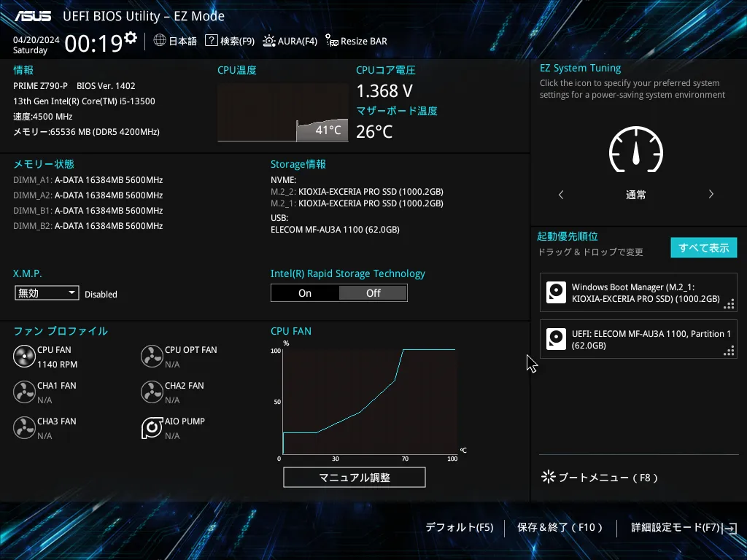The height and width of the screenshot is (560, 747).
Task: Select Windows Boot Manager boot entry
Action: point(638,292)
